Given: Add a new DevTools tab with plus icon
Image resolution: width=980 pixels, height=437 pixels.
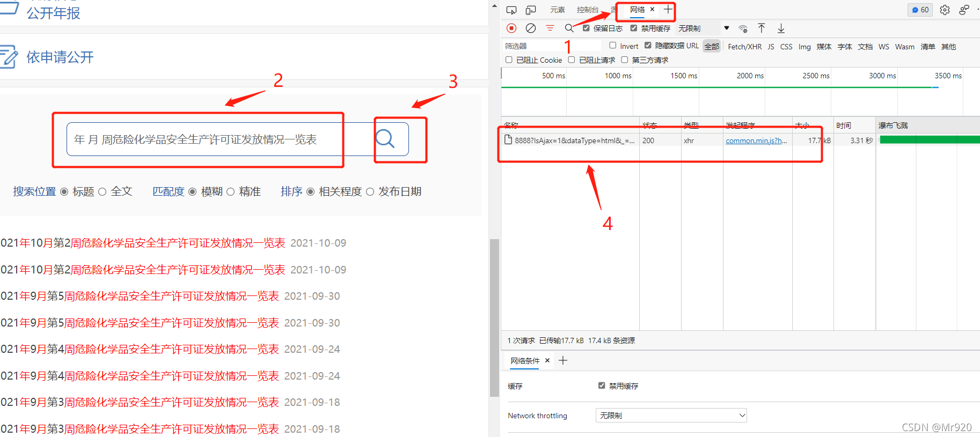Looking at the screenshot, I should tap(668, 10).
